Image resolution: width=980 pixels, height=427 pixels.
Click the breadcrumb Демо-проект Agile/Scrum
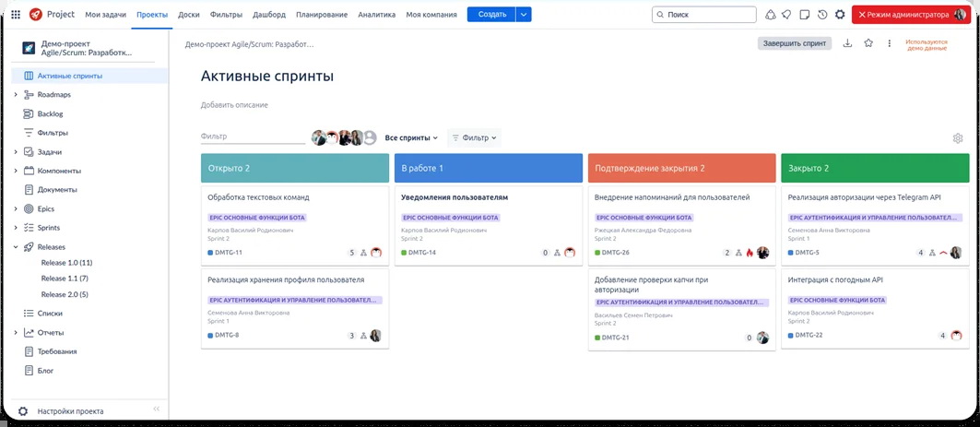249,44
